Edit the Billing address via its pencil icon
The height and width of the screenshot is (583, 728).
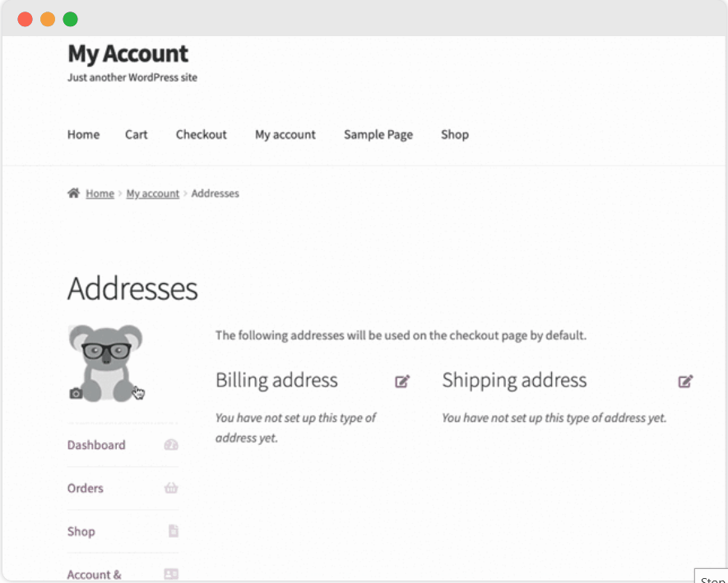(x=402, y=381)
